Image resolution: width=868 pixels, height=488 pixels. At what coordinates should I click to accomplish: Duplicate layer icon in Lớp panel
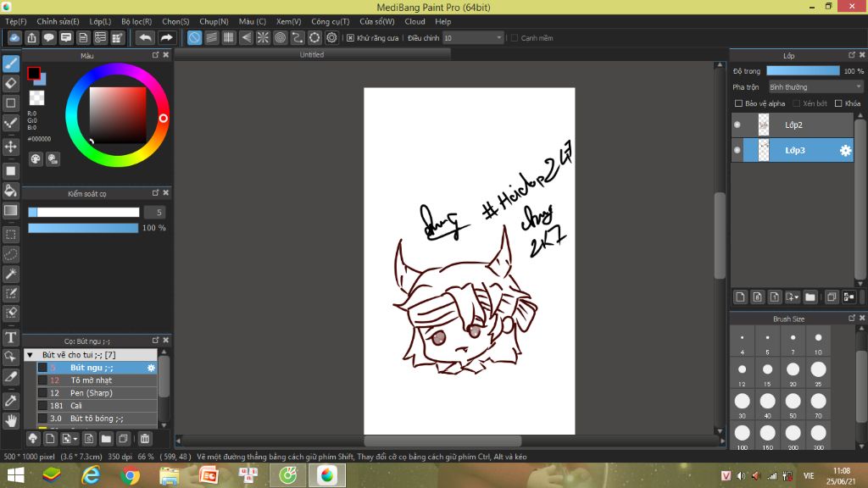pos(832,297)
